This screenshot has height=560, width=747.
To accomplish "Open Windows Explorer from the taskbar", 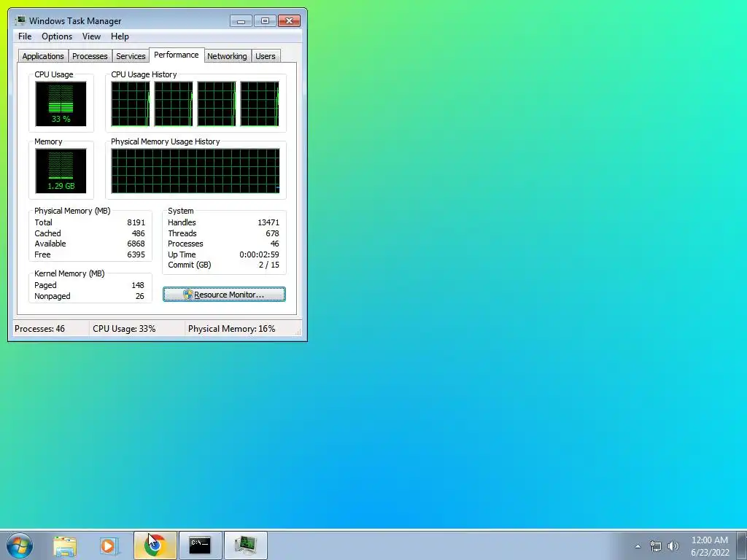I will pos(65,545).
